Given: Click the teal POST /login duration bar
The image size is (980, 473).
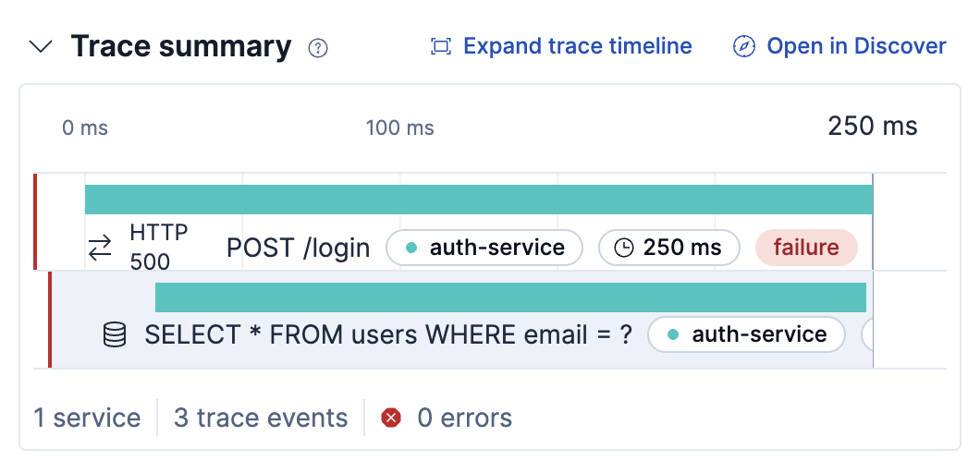Looking at the screenshot, I should point(478,200).
